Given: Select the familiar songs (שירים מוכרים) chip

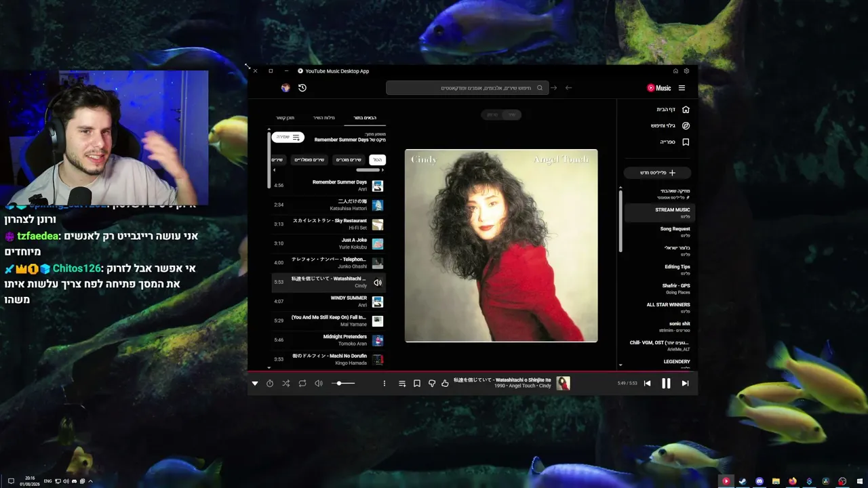Looking at the screenshot, I should 349,159.
